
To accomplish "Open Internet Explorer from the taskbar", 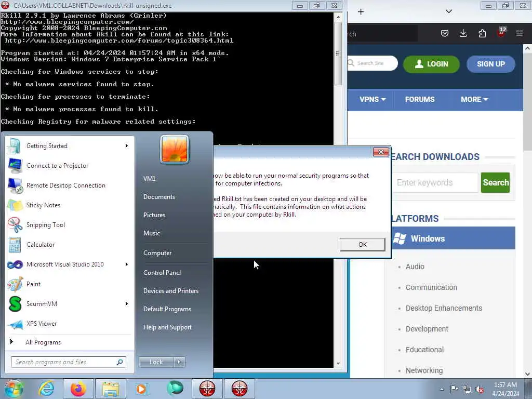I will (46, 389).
